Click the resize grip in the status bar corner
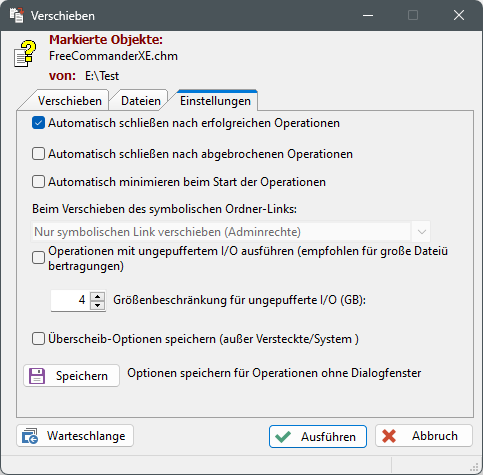This screenshot has height=475, width=483. [x=474, y=467]
